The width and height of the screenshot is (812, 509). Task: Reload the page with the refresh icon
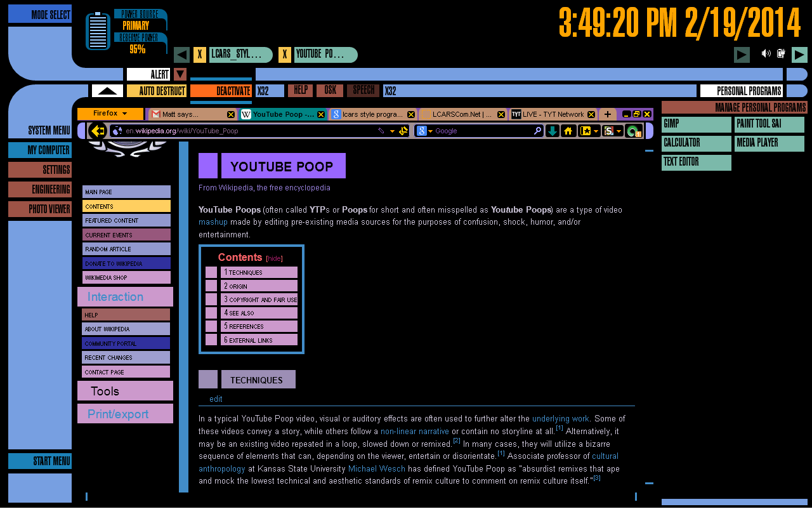tap(403, 131)
